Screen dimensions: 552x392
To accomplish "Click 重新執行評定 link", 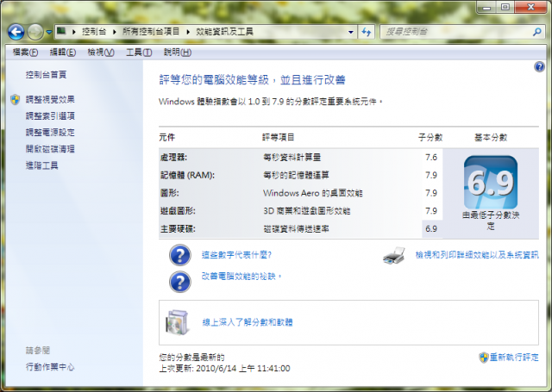I will click(514, 358).
